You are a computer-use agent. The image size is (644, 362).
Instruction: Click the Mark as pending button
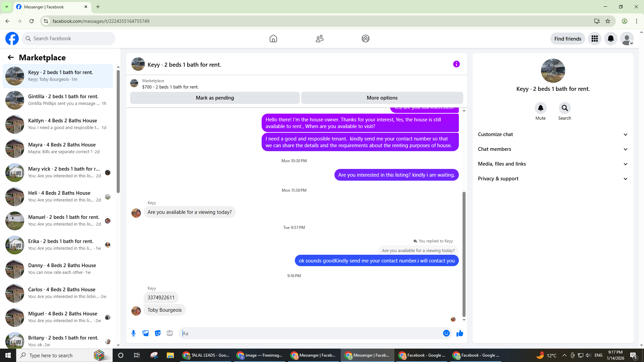point(215,98)
